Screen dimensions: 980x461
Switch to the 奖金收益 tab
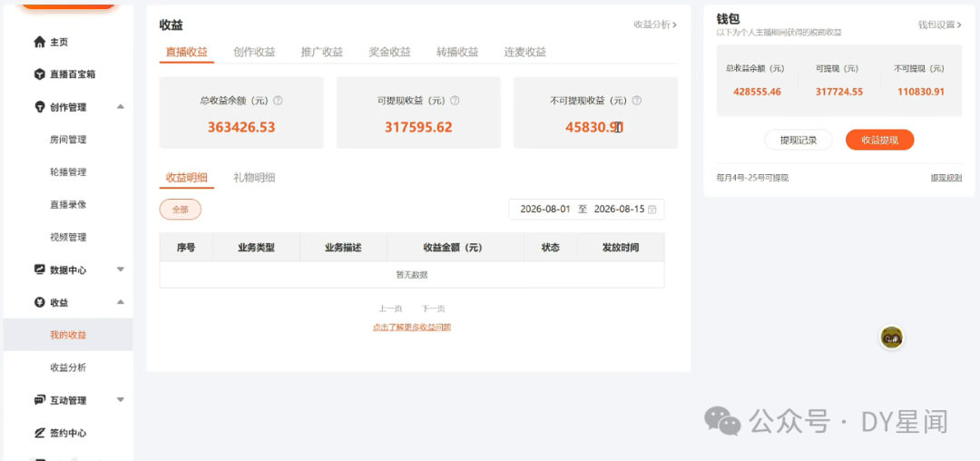[x=389, y=52]
